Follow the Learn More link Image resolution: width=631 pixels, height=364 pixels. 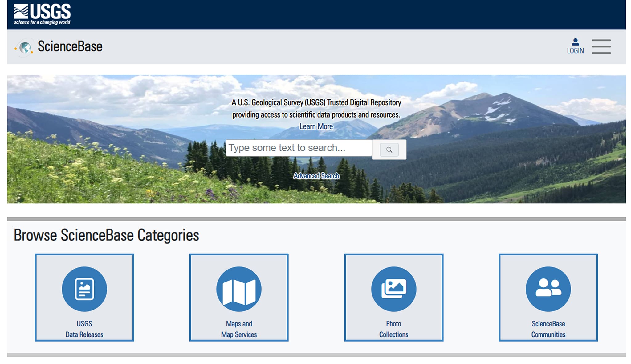[x=316, y=126]
